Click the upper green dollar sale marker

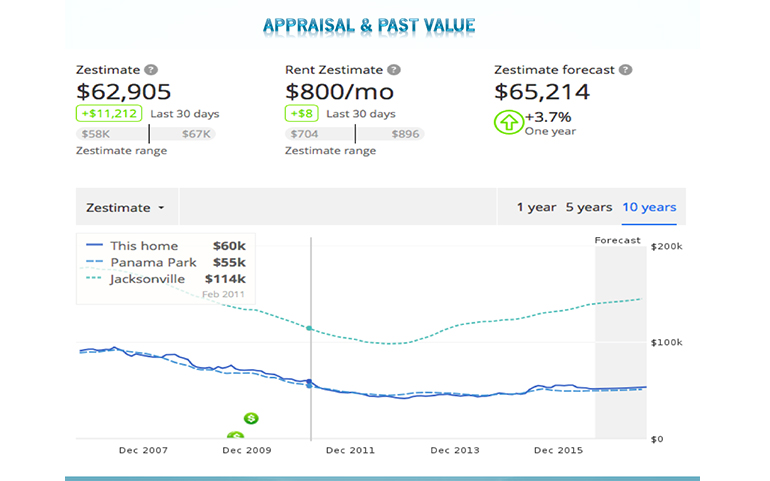point(251,418)
